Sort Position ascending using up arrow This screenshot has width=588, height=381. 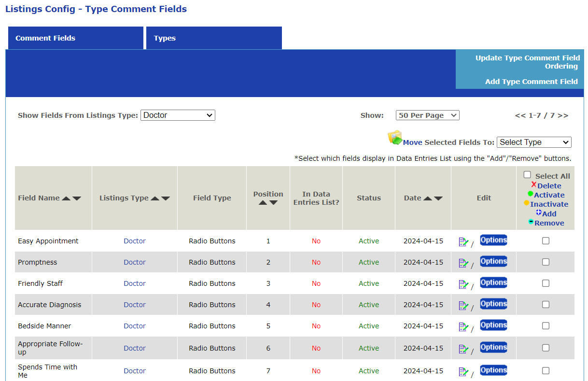coord(263,203)
